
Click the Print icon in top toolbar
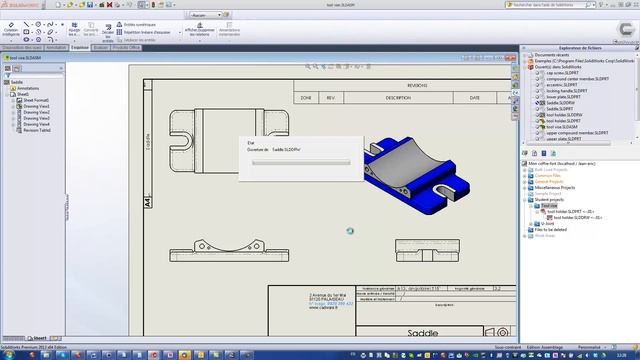pos(117,5)
